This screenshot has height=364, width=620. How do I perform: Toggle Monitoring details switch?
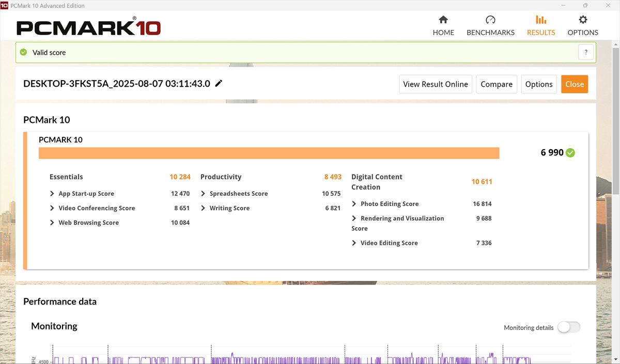(569, 327)
